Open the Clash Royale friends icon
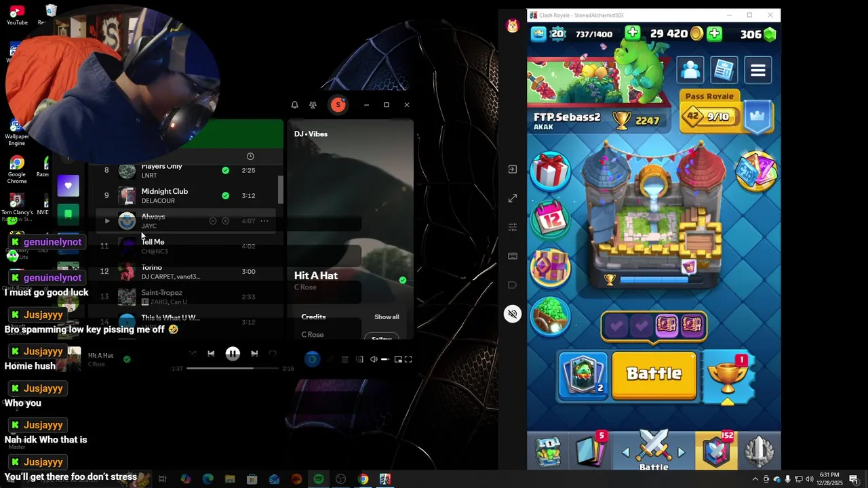Image resolution: width=868 pixels, height=488 pixels. click(690, 70)
